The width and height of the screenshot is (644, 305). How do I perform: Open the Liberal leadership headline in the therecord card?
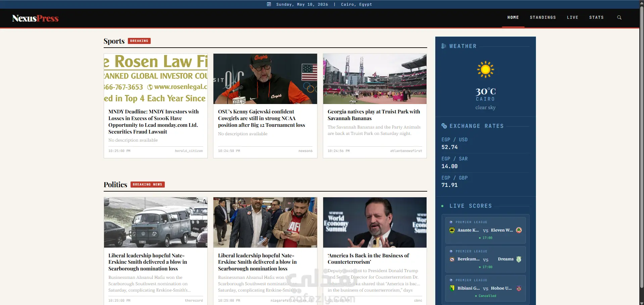pyautogui.click(x=148, y=262)
